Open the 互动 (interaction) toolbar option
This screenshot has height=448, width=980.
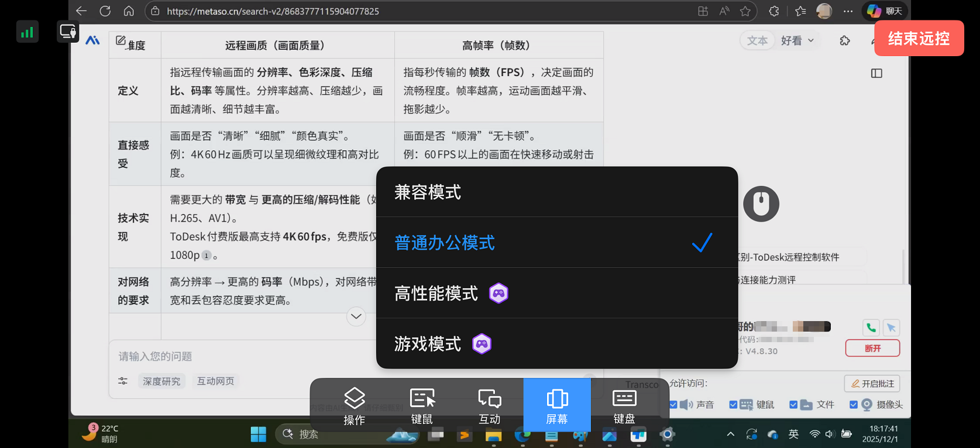(490, 405)
